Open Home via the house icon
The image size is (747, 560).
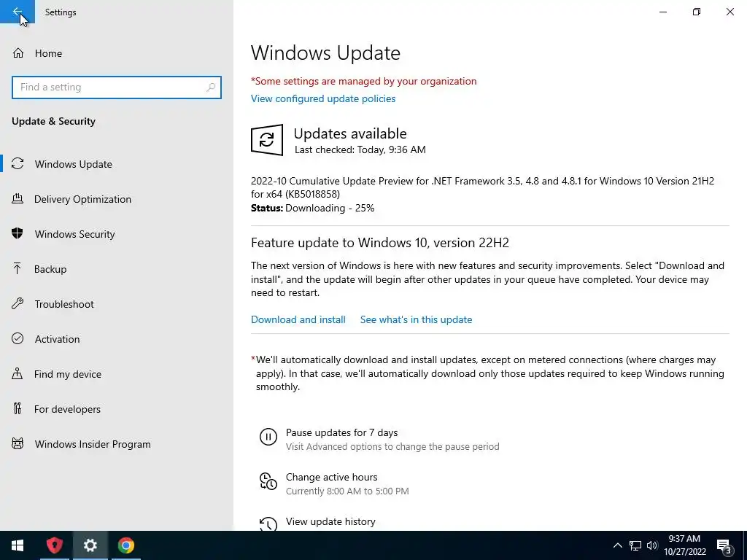pyautogui.click(x=18, y=53)
